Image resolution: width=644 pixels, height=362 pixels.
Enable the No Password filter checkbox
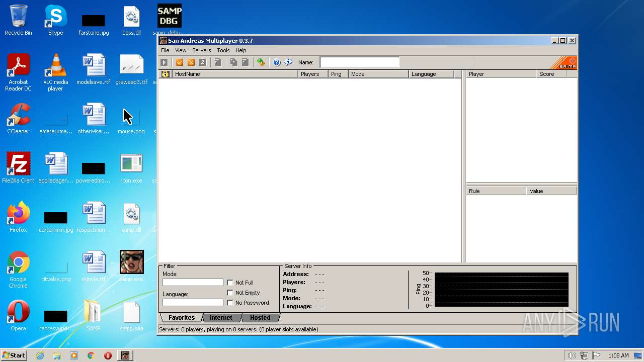(230, 303)
